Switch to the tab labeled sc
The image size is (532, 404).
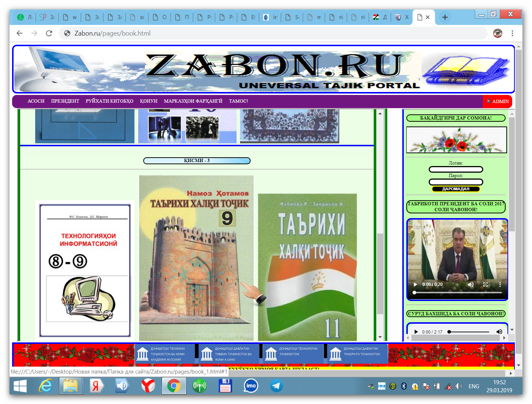point(137,17)
